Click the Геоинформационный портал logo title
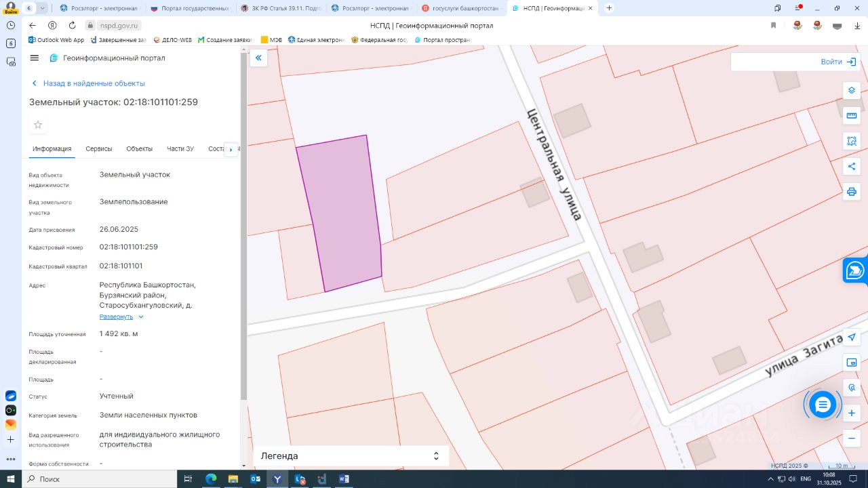This screenshot has width=868, height=488. 107,58
